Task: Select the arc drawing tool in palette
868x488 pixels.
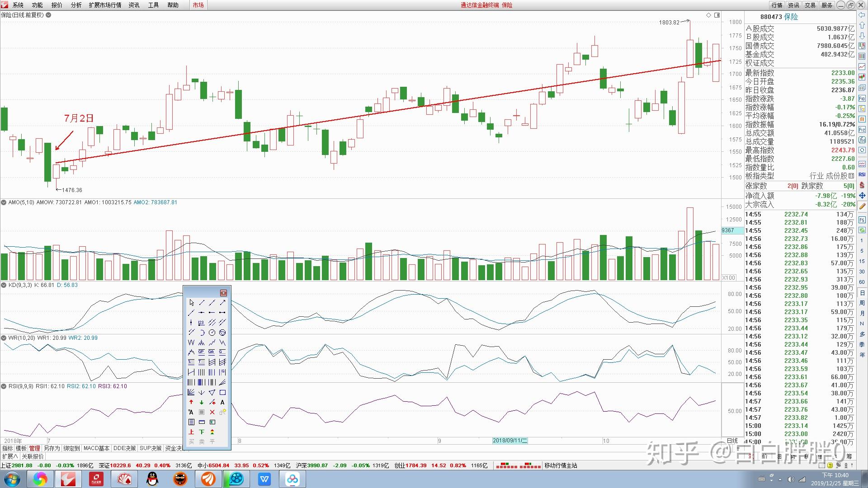Action: [x=202, y=333]
